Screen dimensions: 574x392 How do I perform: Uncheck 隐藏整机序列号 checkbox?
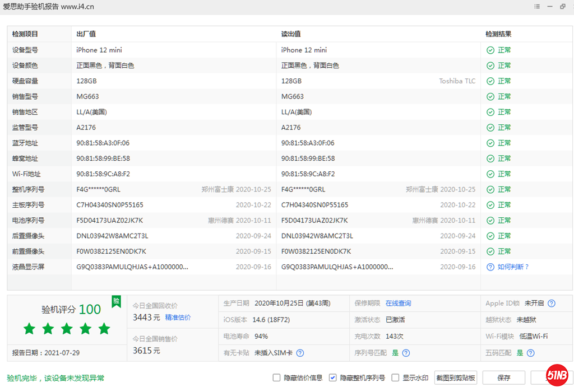coord(333,378)
